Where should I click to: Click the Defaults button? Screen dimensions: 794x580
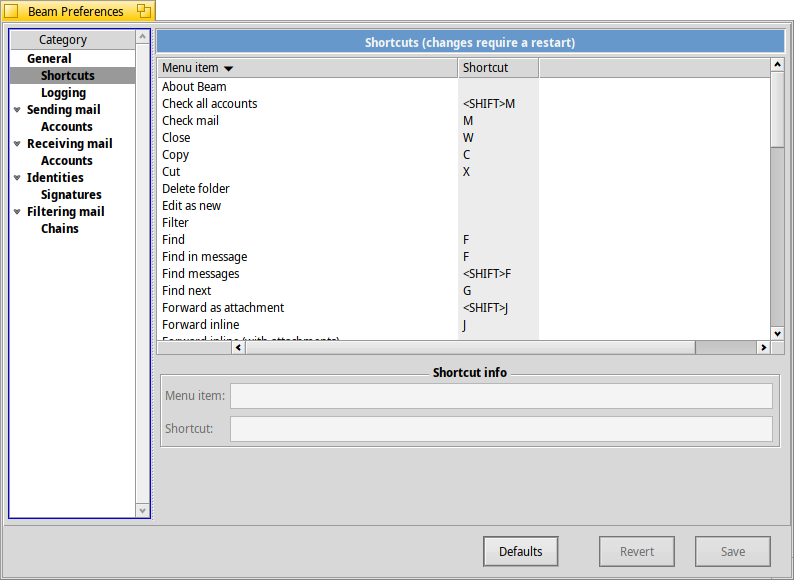[521, 551]
